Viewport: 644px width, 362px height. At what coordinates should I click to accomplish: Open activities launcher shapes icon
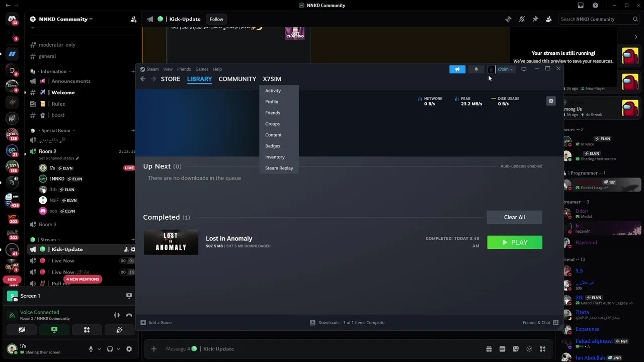[x=87, y=330]
